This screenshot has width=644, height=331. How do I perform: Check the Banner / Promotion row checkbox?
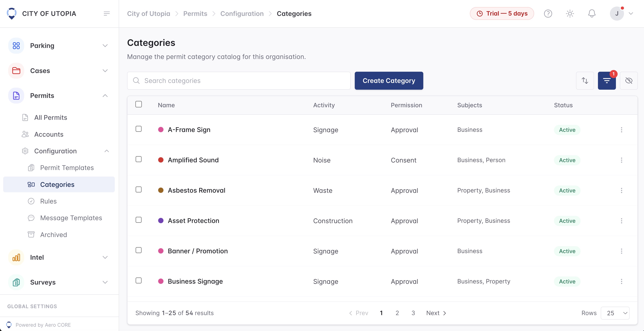(139, 250)
